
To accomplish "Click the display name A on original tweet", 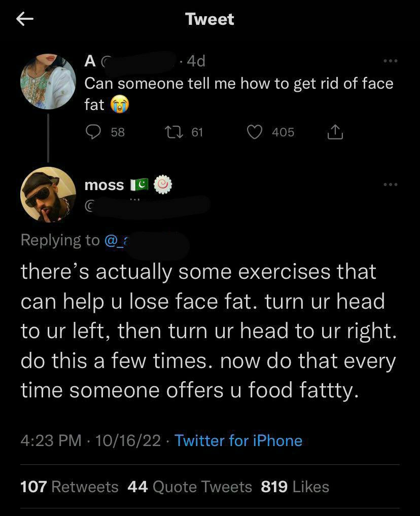I will 90,61.
